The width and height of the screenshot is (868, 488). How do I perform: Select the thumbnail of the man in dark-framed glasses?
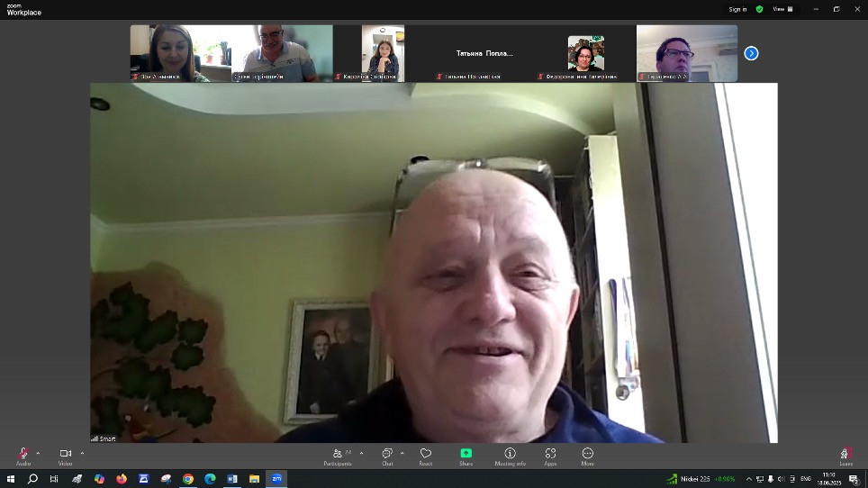point(687,53)
